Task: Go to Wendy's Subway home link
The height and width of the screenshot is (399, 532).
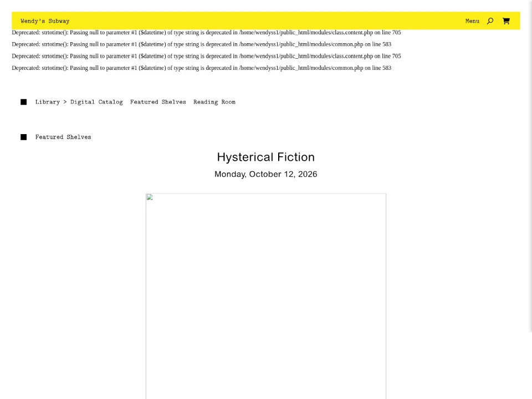Action: (x=45, y=21)
